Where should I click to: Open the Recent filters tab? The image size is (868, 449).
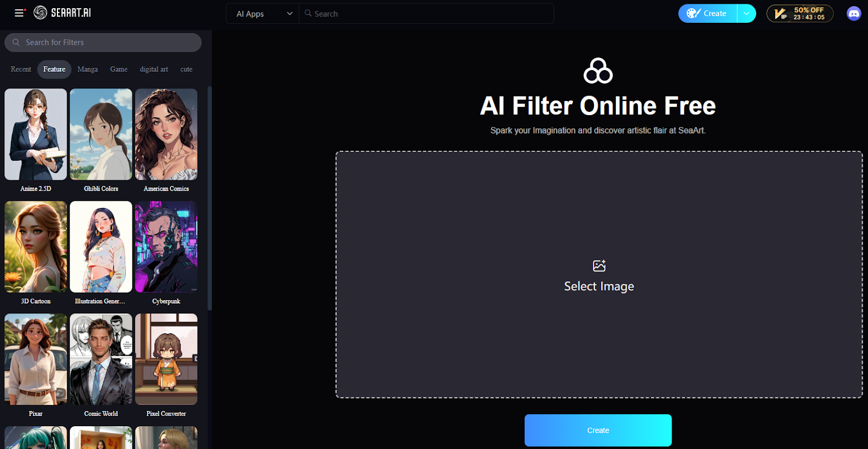21,69
